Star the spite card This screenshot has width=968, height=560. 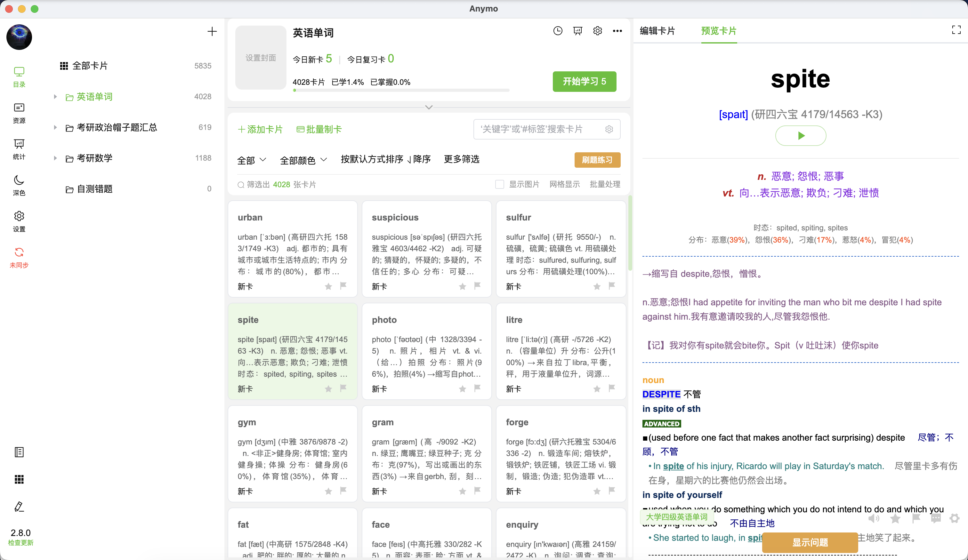328,389
